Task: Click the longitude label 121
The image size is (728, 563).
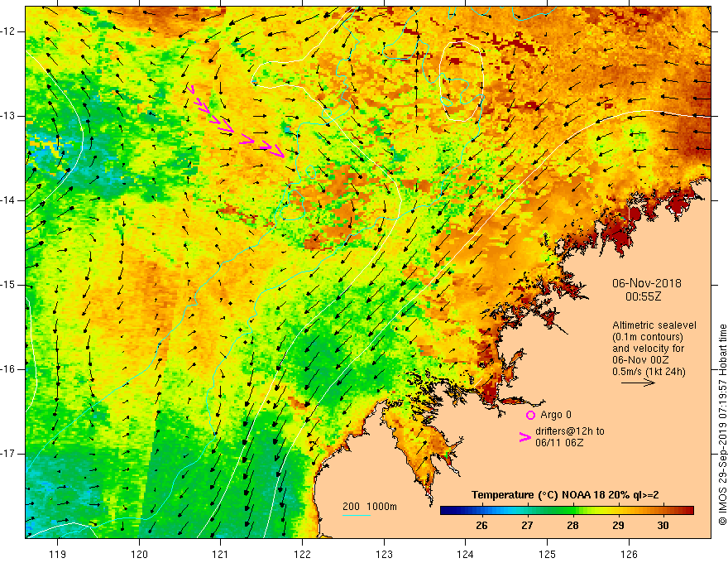Action: tap(221, 554)
